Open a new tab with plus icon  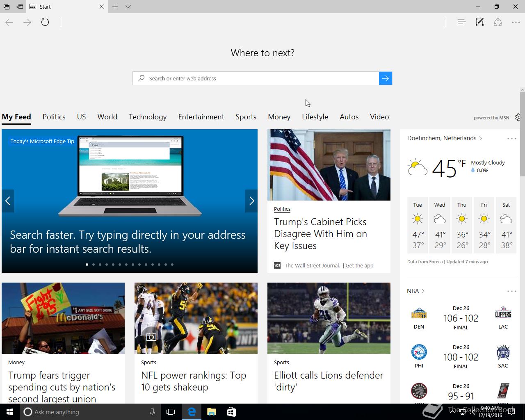point(115,7)
